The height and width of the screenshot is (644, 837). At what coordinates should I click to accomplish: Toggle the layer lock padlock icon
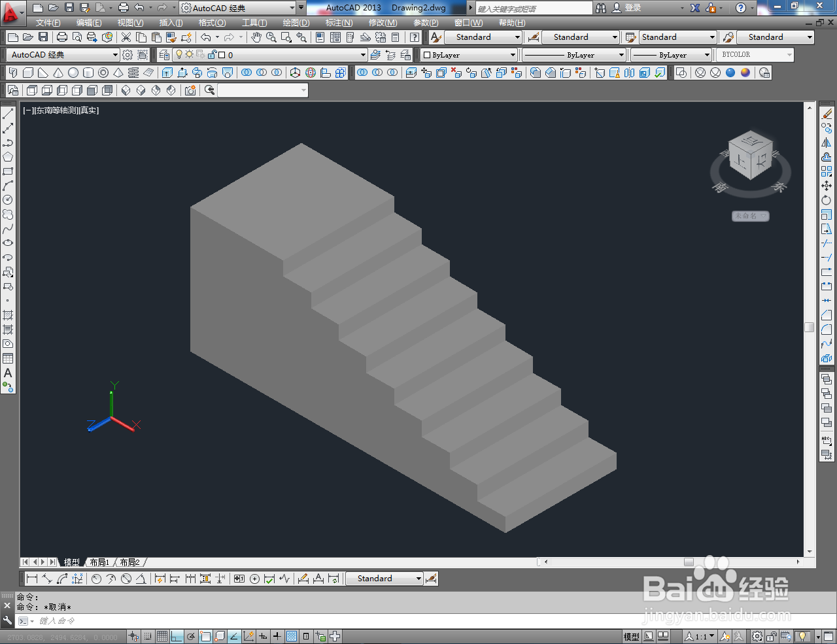(212, 55)
